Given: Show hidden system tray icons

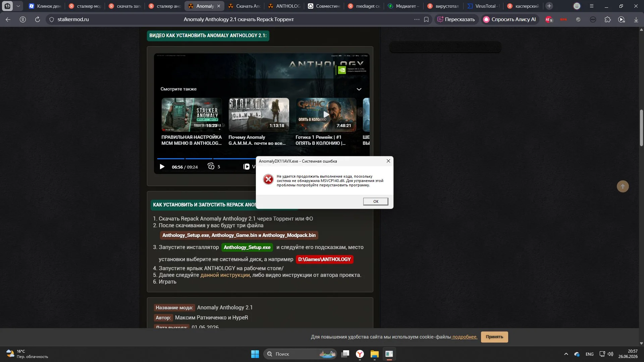Looking at the screenshot, I should tap(566, 354).
